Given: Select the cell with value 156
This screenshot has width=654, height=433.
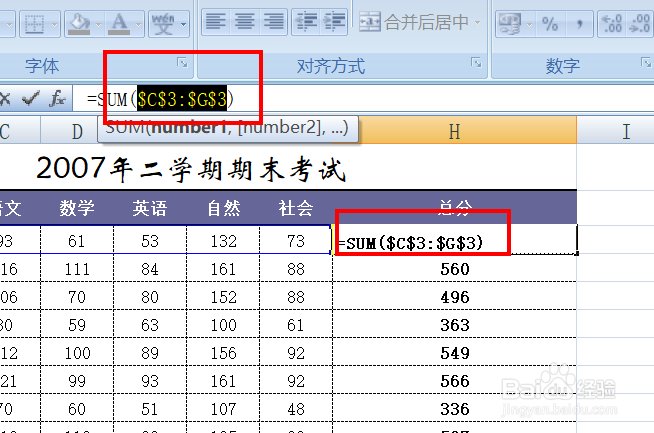Looking at the screenshot, I should (223, 352).
